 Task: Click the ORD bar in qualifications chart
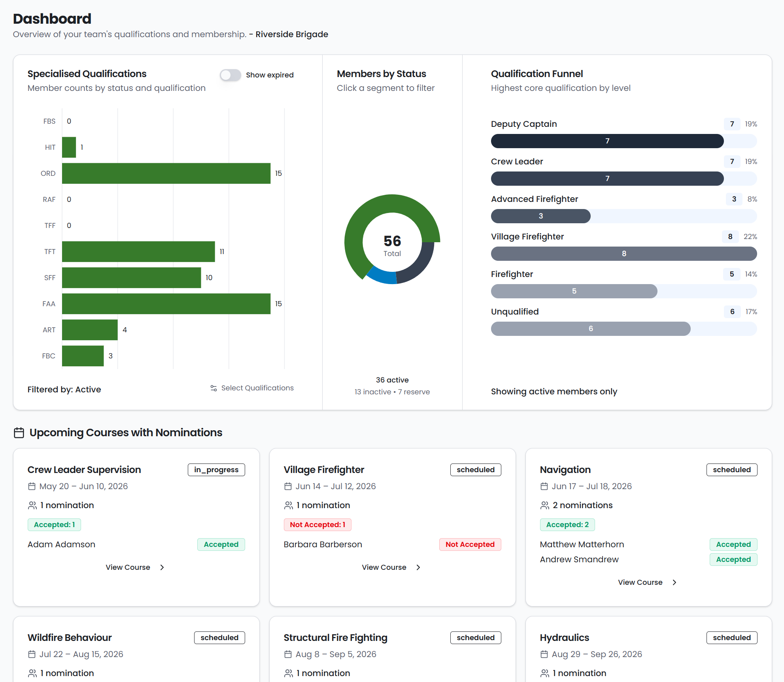[166, 173]
